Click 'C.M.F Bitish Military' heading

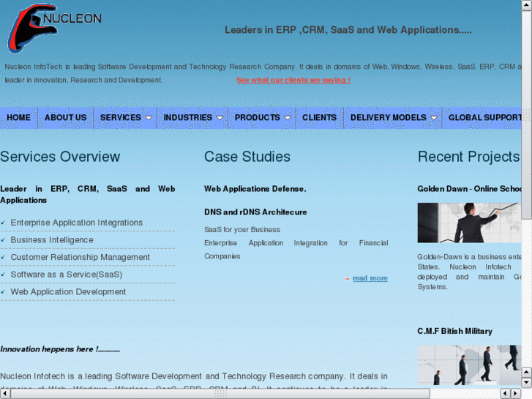(x=454, y=331)
